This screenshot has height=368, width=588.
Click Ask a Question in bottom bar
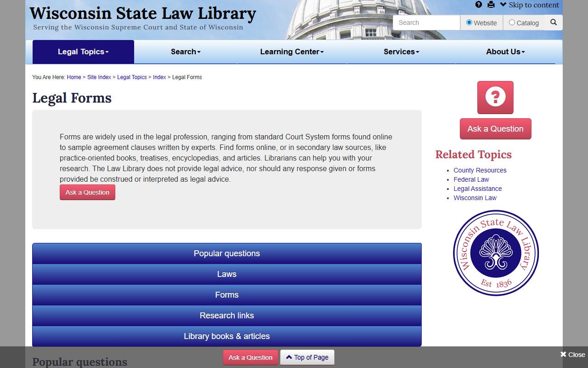pyautogui.click(x=250, y=357)
